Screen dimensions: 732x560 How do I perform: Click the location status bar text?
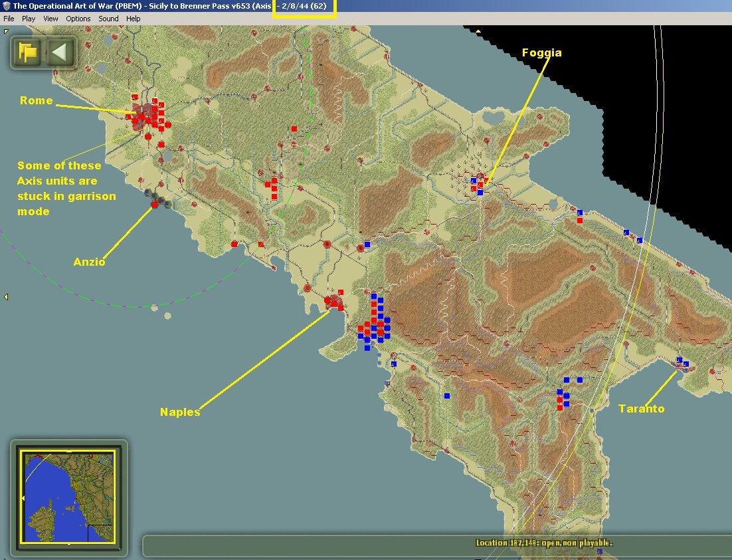pos(544,543)
